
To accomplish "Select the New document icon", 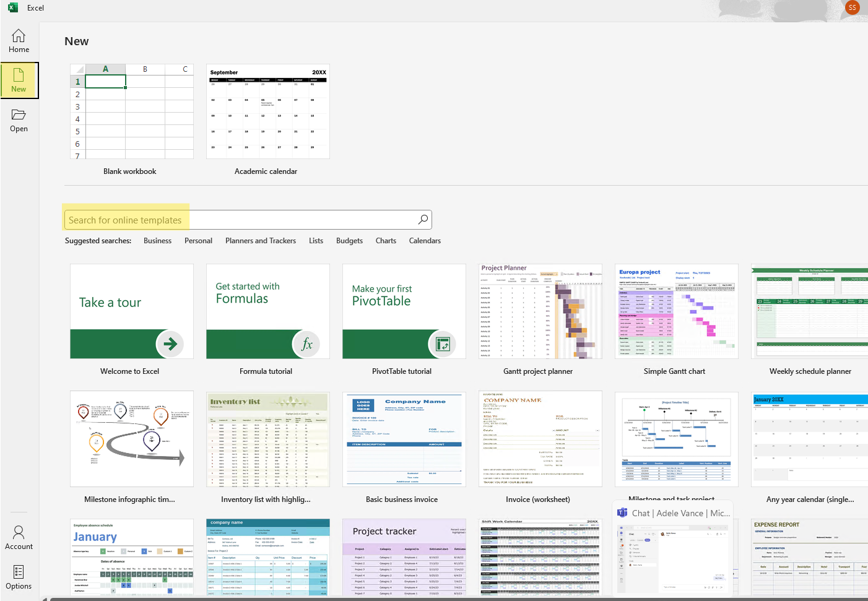I will click(x=19, y=75).
